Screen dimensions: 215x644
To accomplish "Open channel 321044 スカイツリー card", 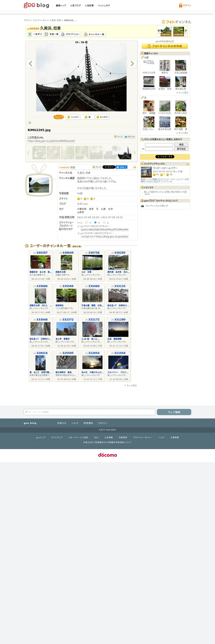I will pos(118,366).
